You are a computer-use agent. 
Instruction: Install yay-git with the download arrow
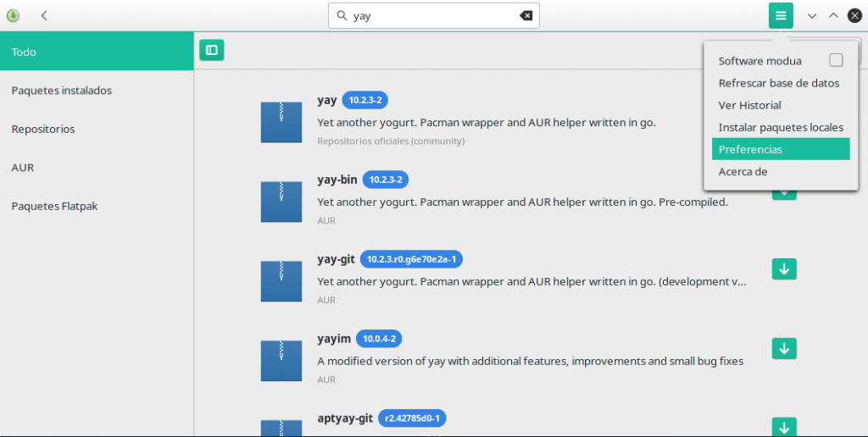(784, 268)
